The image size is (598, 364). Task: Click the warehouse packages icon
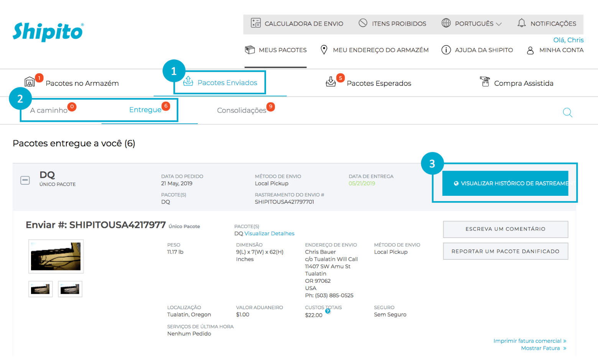[30, 82]
